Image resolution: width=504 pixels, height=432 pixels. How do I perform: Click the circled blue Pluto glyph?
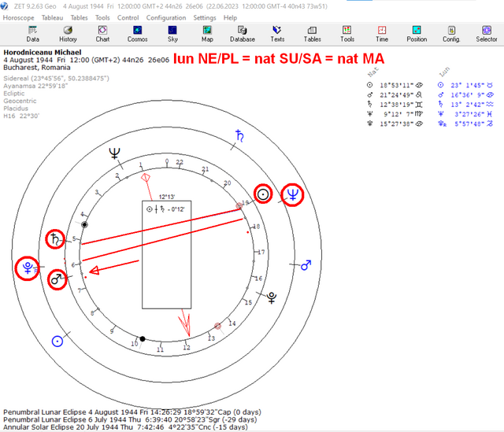(27, 268)
